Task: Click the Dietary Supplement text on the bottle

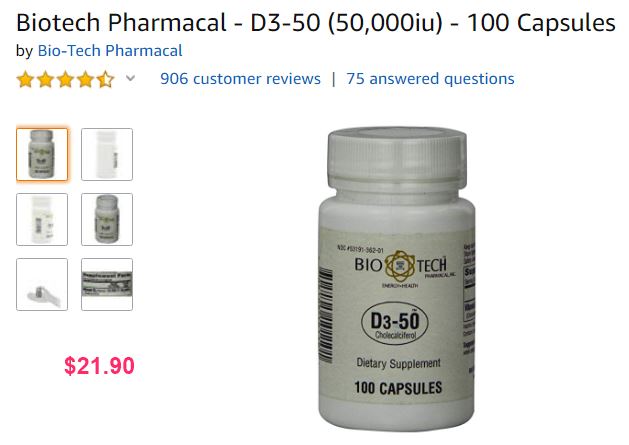Action: 399,363
